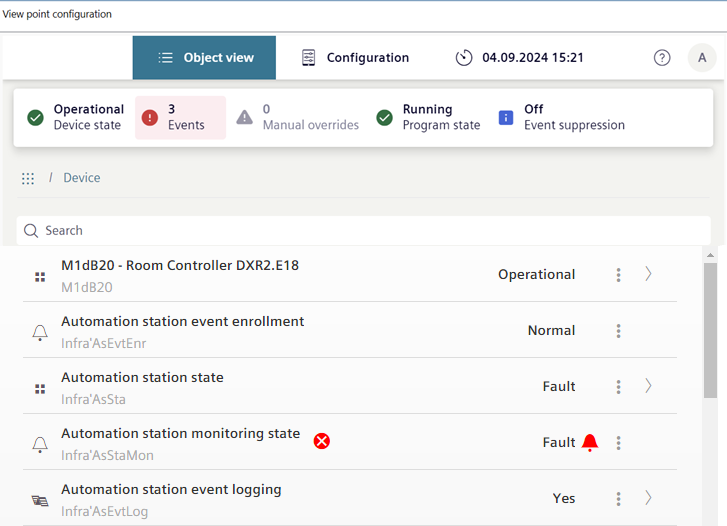This screenshot has width=727, height=526.
Task: Open three-dot menu for M1dB20 Room Controller
Action: tap(619, 274)
